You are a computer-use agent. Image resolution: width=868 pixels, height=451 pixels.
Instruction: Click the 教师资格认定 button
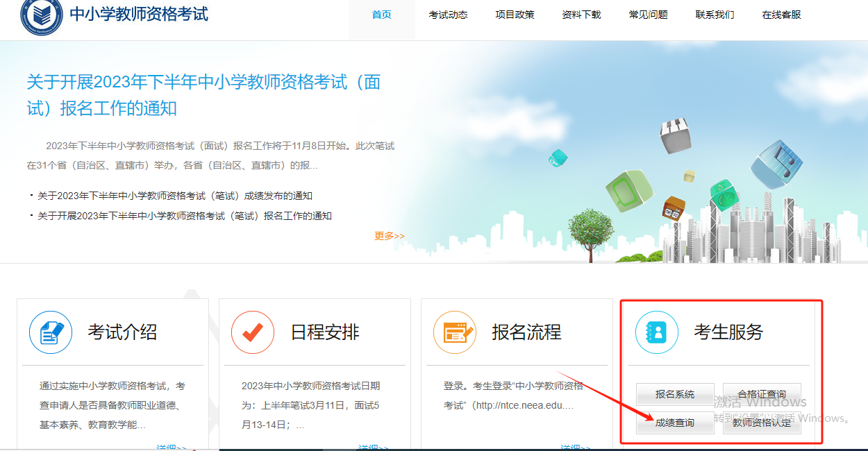pyautogui.click(x=762, y=422)
